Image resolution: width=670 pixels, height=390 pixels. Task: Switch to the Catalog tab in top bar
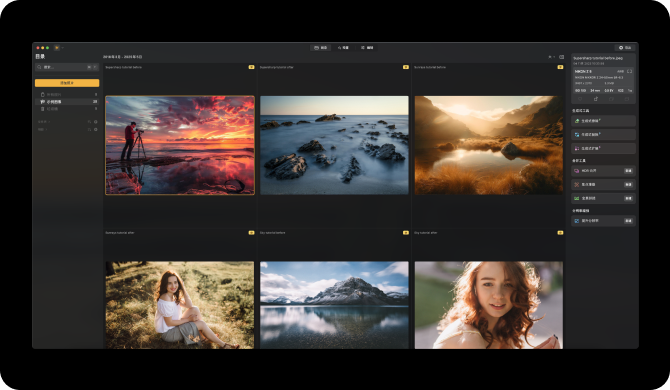320,48
